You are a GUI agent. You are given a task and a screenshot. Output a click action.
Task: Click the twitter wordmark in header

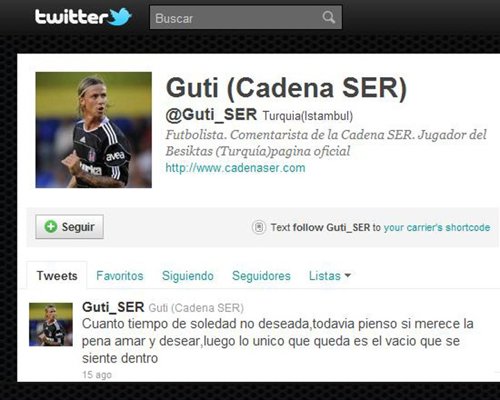click(x=71, y=17)
